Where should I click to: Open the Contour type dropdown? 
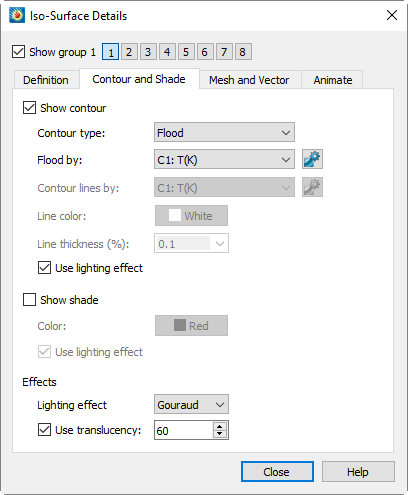[x=224, y=133]
